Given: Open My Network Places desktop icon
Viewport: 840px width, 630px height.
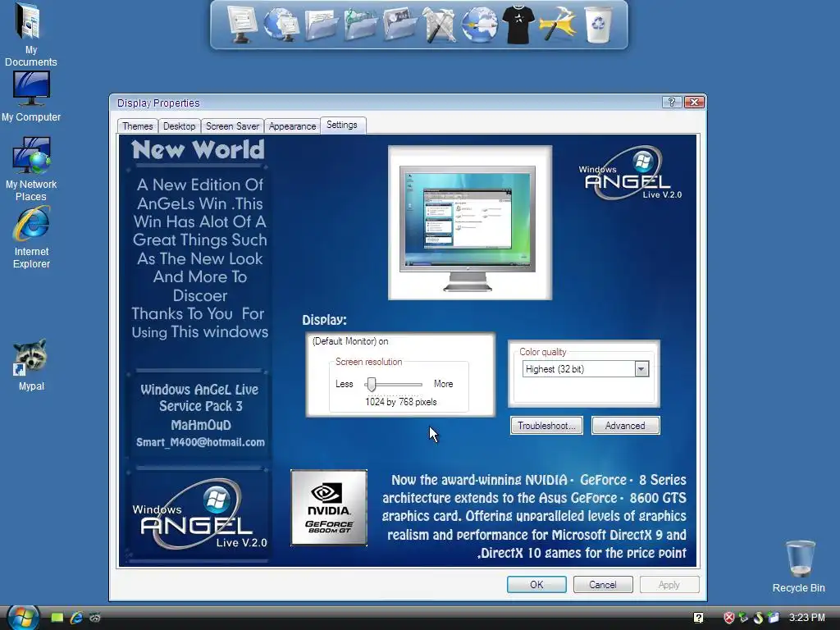Looking at the screenshot, I should (30, 169).
